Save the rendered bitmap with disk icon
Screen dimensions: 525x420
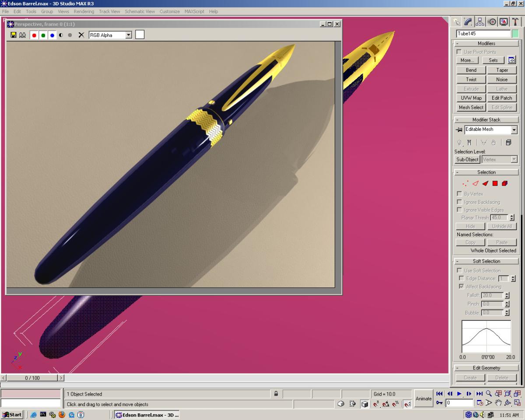13,35
